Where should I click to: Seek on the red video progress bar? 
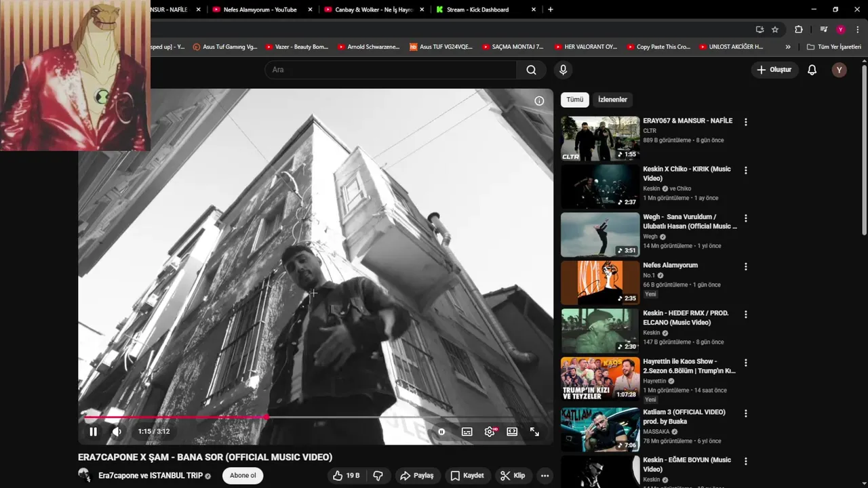pyautogui.click(x=174, y=417)
